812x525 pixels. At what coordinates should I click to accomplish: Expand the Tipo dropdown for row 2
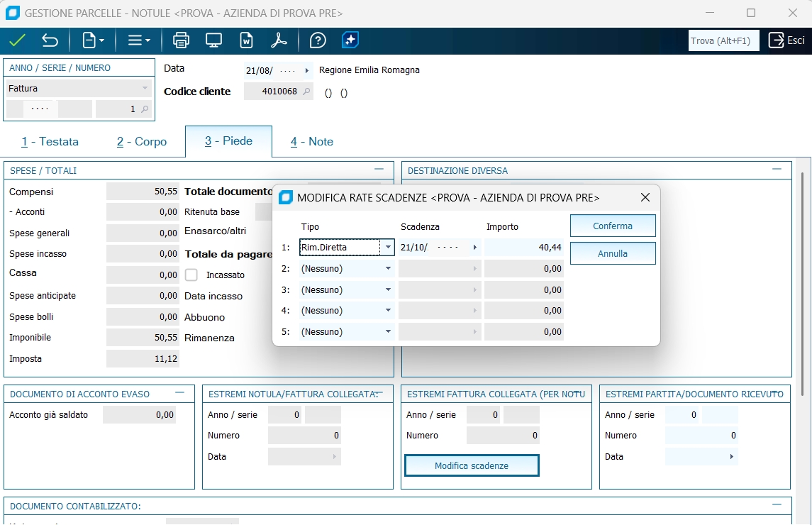click(388, 269)
